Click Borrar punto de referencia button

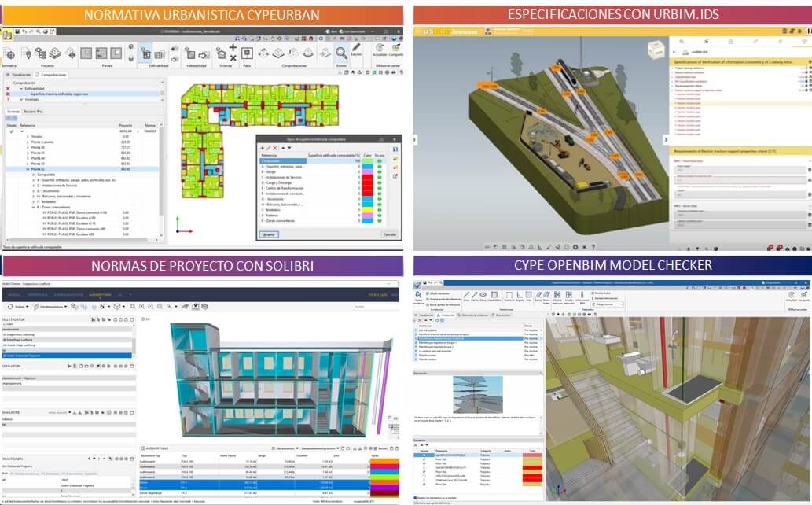coord(443,305)
